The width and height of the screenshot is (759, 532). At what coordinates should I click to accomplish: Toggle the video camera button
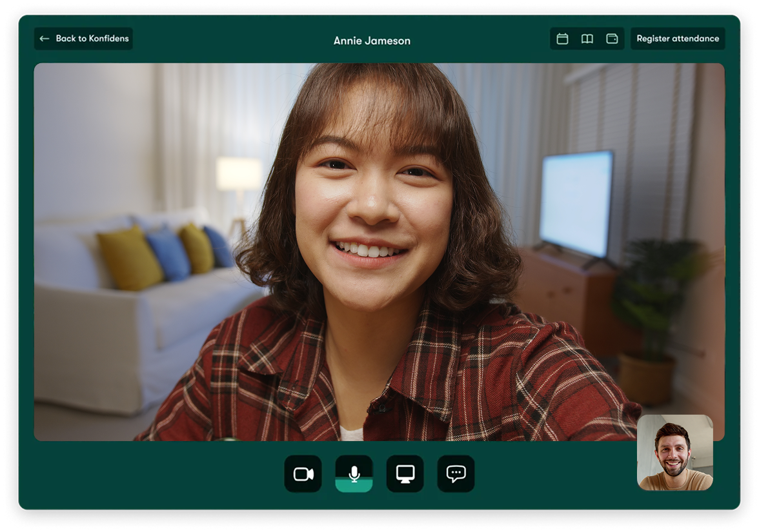pyautogui.click(x=303, y=473)
